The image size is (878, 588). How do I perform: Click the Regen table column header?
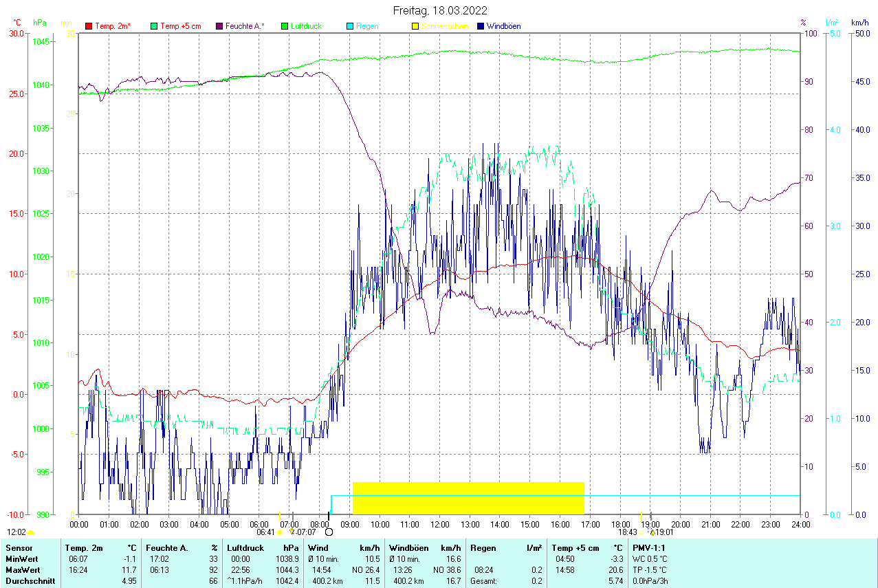tap(483, 548)
